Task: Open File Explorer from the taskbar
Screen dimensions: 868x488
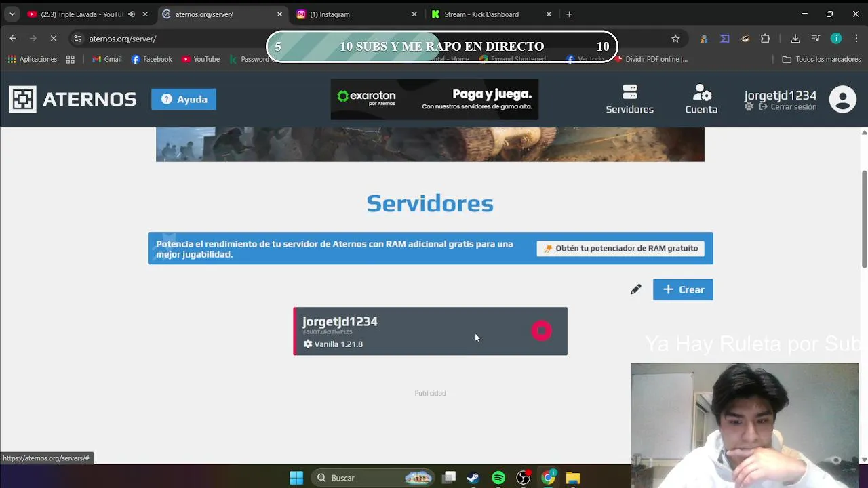Action: pos(573,478)
